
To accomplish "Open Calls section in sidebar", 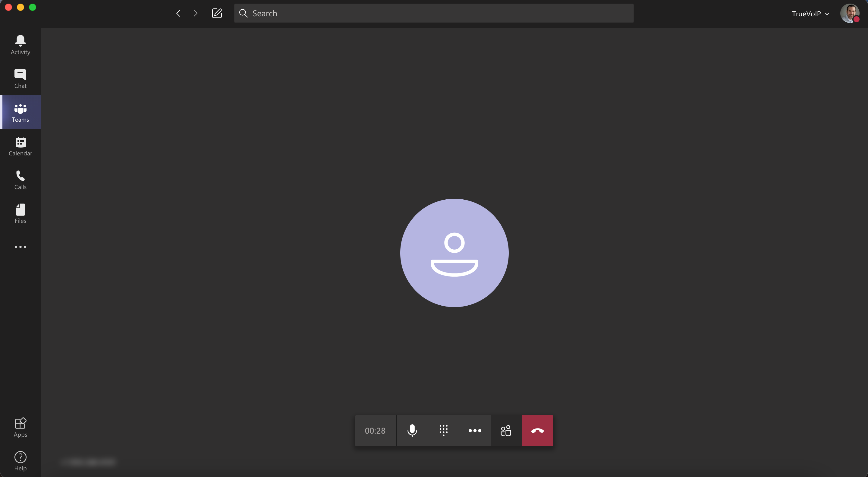I will coord(20,180).
